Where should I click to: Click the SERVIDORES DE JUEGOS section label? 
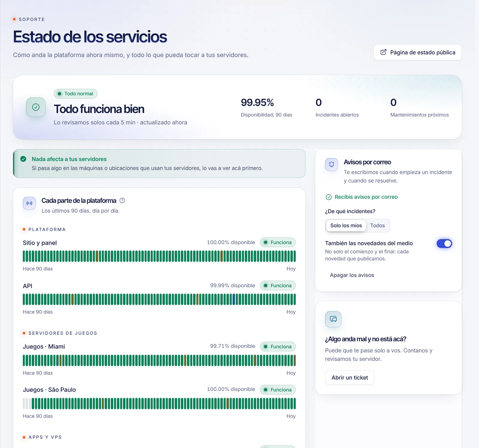point(63,333)
